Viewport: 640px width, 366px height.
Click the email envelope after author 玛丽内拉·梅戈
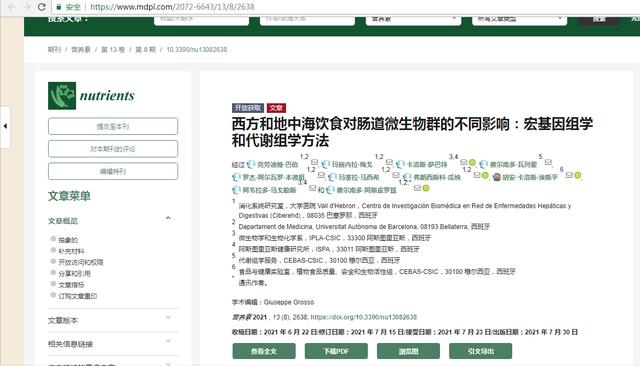(389, 162)
